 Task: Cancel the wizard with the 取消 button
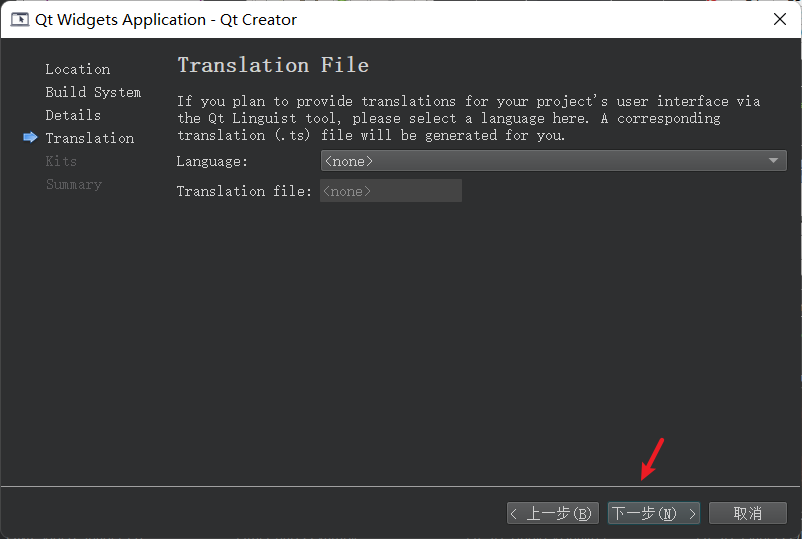click(x=747, y=513)
